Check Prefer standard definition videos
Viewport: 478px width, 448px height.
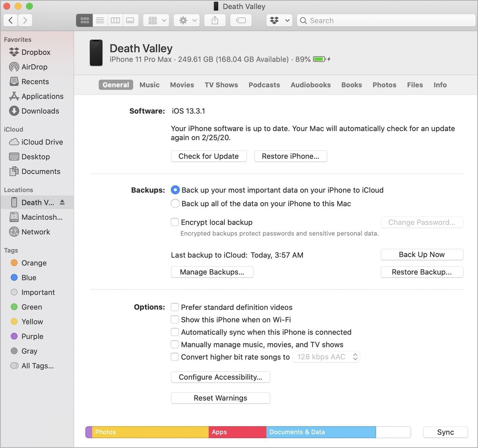tap(174, 307)
